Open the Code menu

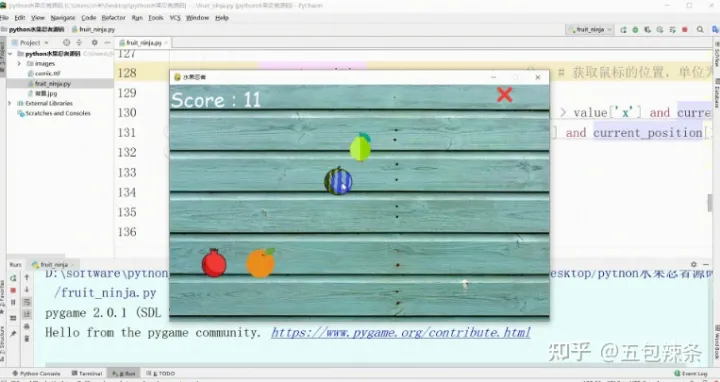click(x=89, y=17)
